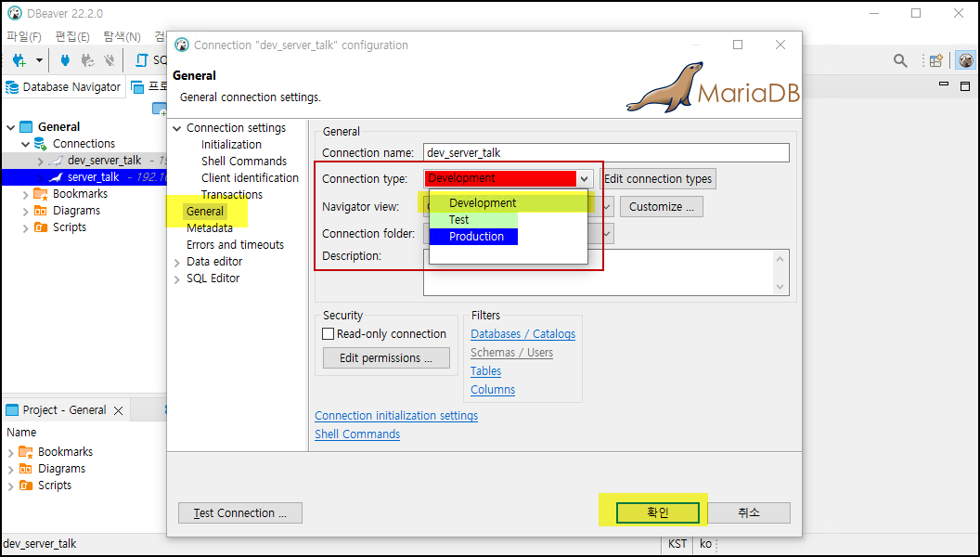Open the Connection initialization settings link
The image size is (980, 557).
click(x=396, y=416)
